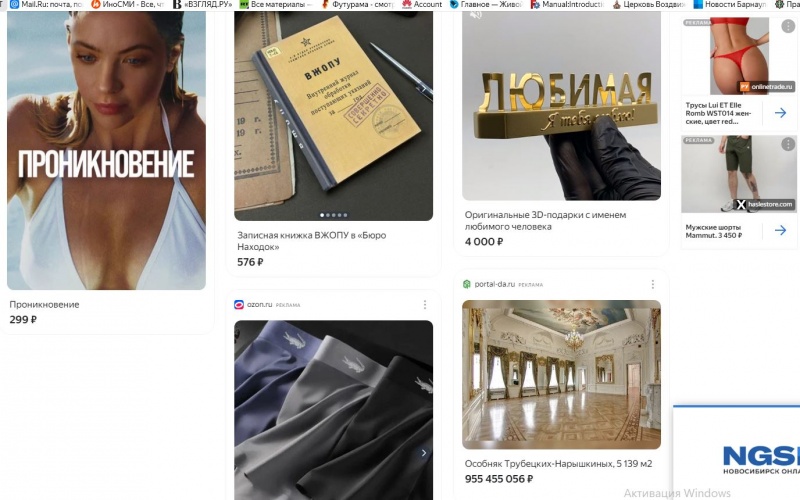The height and width of the screenshot is (500, 800).
Task: Select first carousel dot on notebook image
Action: 321,215
